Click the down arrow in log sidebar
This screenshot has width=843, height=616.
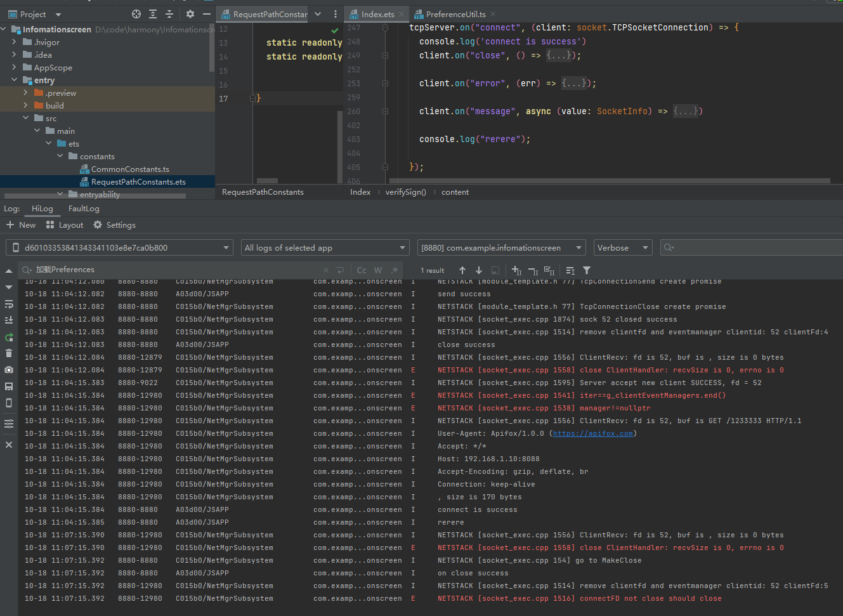click(9, 287)
